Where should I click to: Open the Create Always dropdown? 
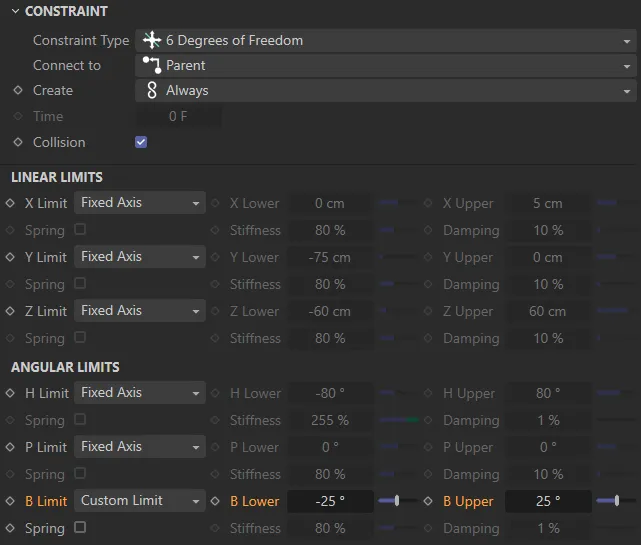[385, 90]
